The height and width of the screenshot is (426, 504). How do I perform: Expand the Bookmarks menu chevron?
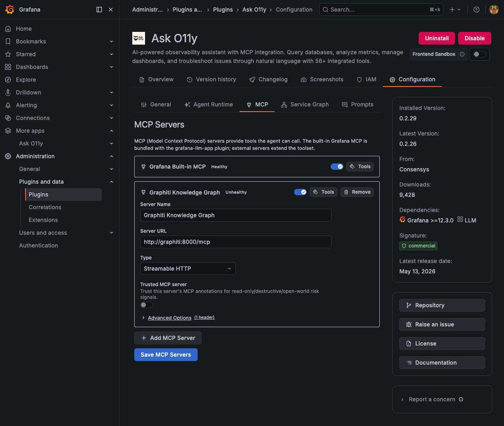click(x=112, y=41)
